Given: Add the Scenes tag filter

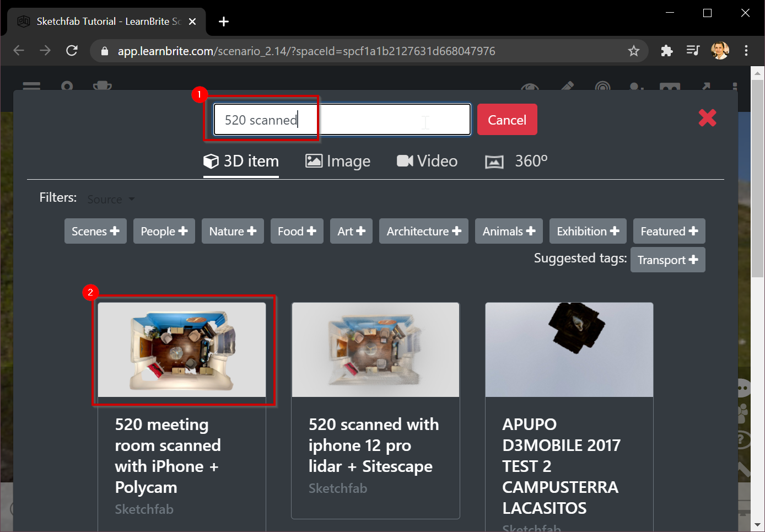Looking at the screenshot, I should click(x=95, y=232).
